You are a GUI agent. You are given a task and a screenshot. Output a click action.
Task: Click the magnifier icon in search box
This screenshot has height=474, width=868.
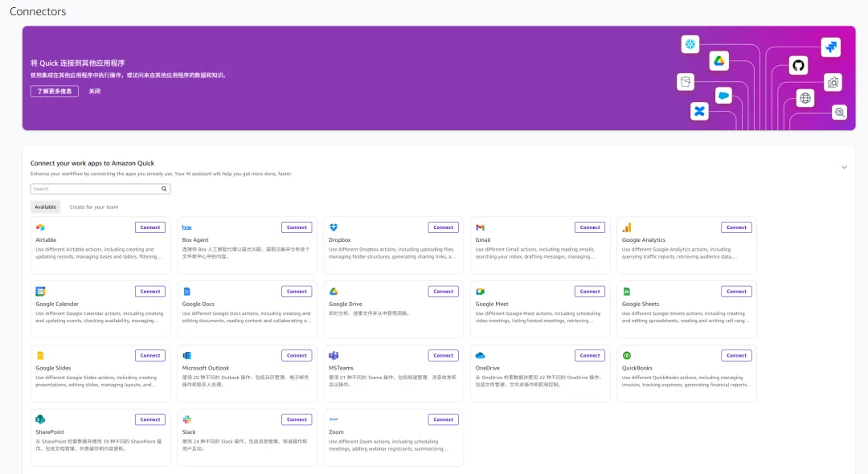[164, 190]
